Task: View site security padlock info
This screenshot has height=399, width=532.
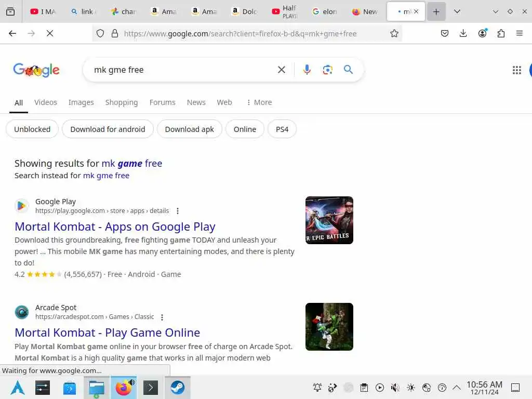Action: tap(115, 33)
